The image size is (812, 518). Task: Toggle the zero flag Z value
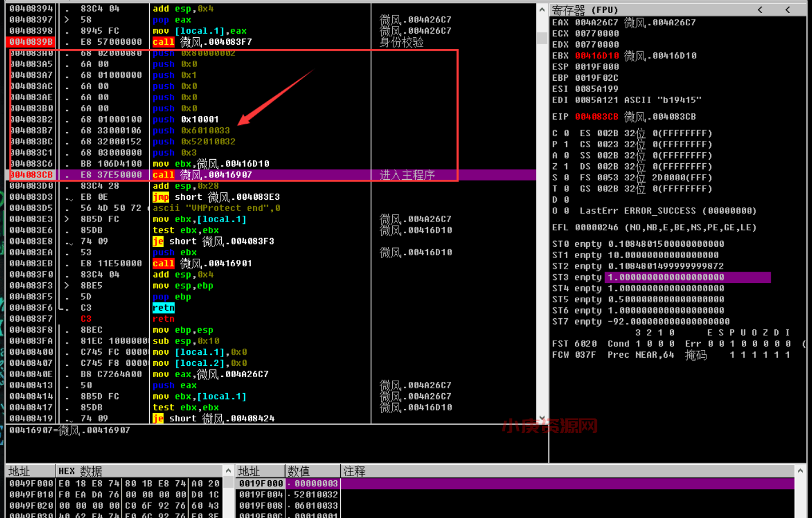point(566,167)
